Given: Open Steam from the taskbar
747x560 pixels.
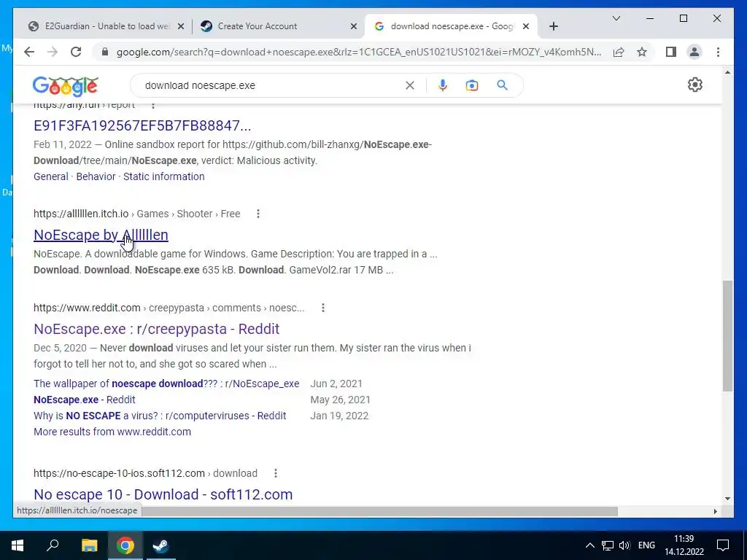Looking at the screenshot, I should pos(160,545).
